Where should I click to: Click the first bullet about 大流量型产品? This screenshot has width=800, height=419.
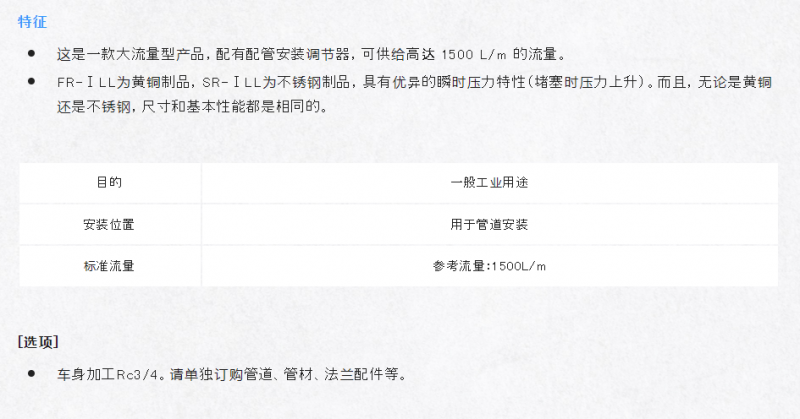[x=311, y=54]
